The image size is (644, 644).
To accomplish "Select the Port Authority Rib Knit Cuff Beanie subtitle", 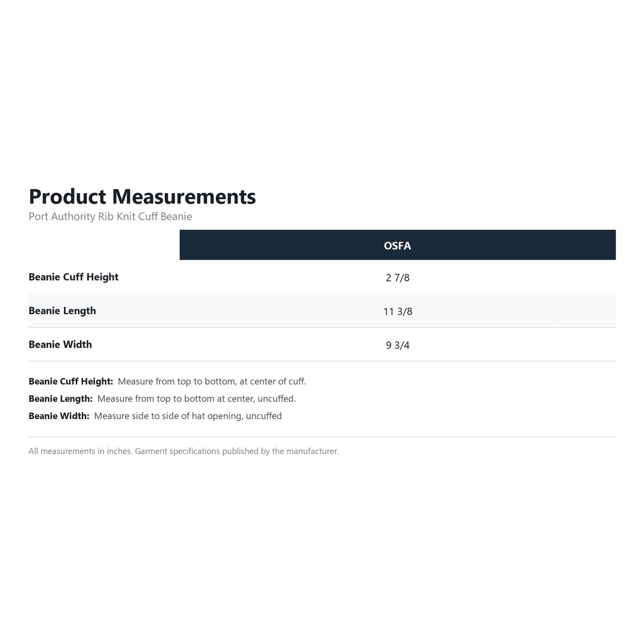I will [110, 217].
